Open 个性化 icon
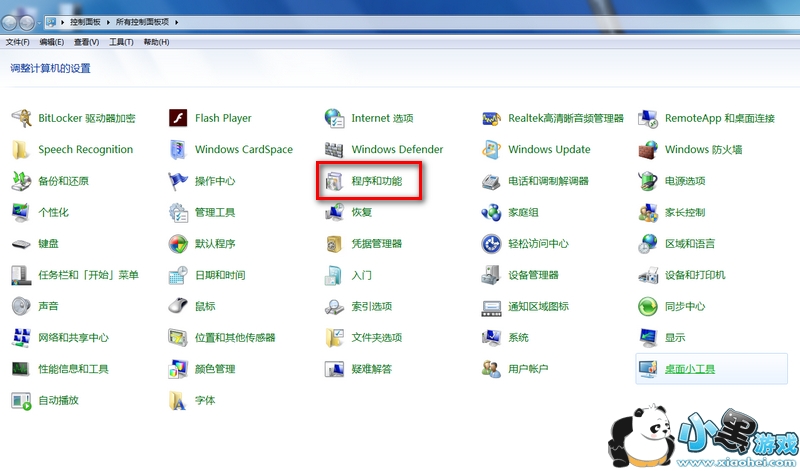 [x=21, y=212]
